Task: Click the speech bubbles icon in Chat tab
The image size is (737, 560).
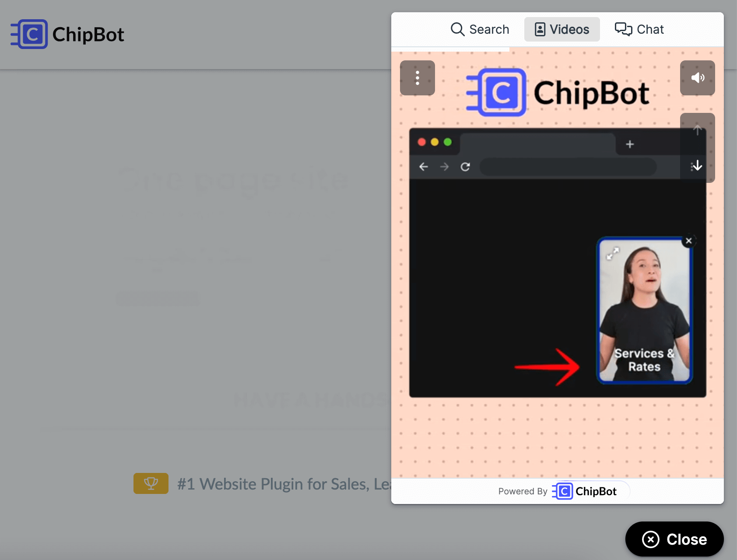Action: click(x=623, y=29)
